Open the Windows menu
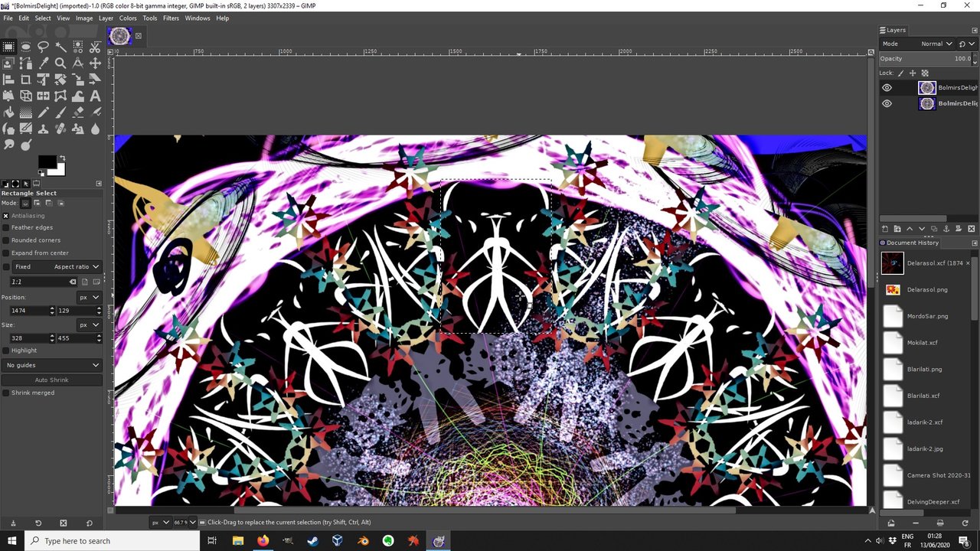 pos(198,18)
